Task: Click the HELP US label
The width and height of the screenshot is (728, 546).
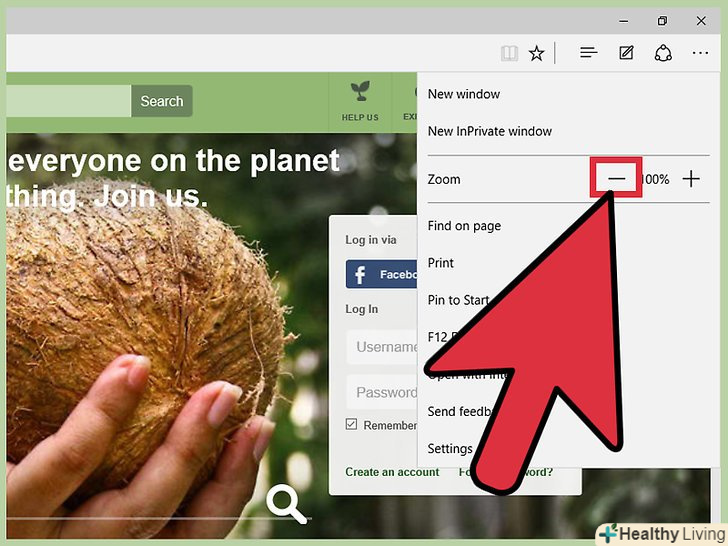Action: pyautogui.click(x=360, y=117)
